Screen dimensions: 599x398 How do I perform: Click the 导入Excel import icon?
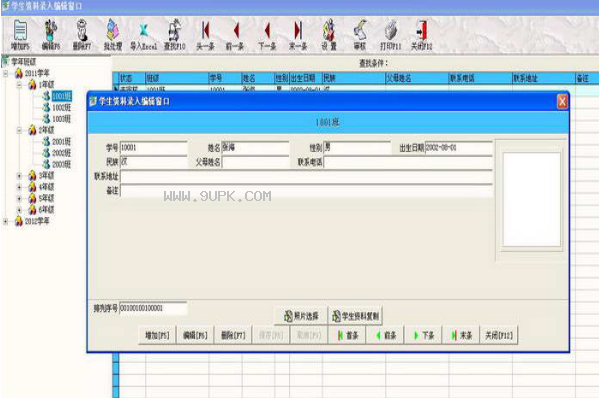coord(144,35)
